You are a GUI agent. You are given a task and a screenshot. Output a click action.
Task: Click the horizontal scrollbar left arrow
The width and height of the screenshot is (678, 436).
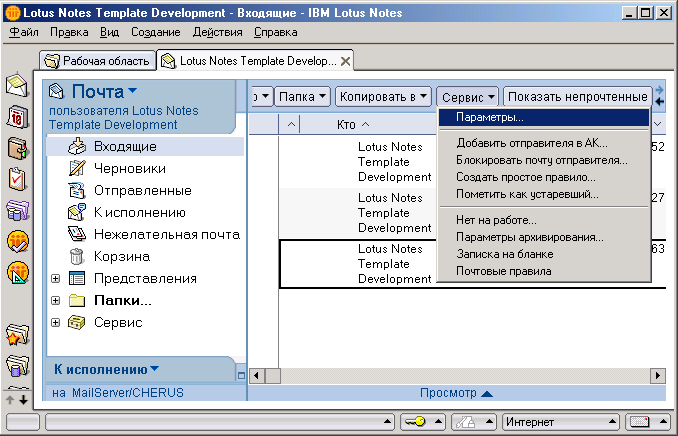click(257, 375)
